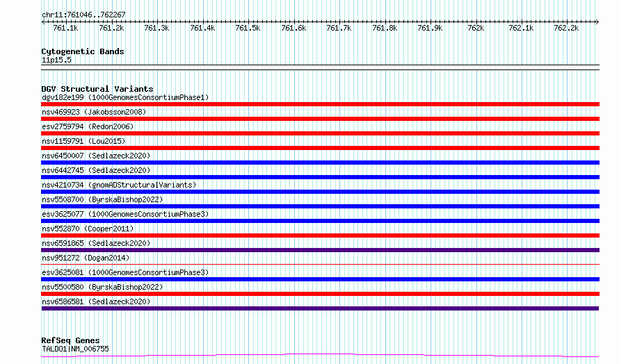Click the DGV Structural Variants track title
Image resolution: width=619 pixels, height=364 pixels.
(97, 89)
